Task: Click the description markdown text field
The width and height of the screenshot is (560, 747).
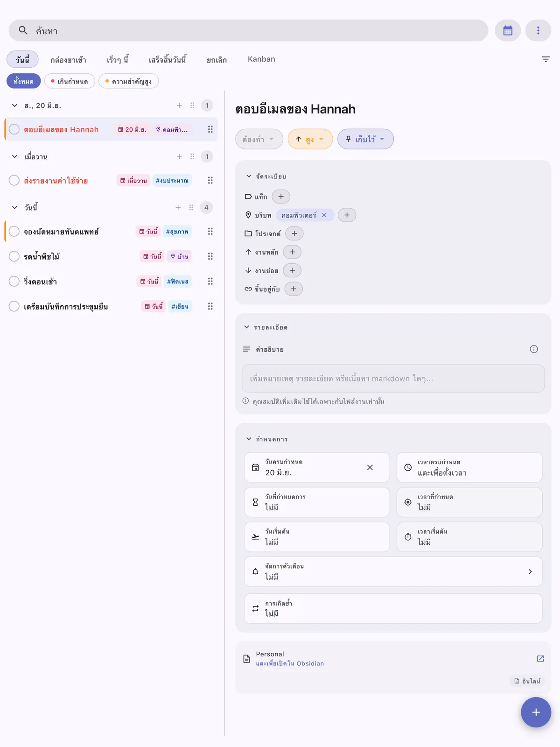Action: tap(393, 379)
